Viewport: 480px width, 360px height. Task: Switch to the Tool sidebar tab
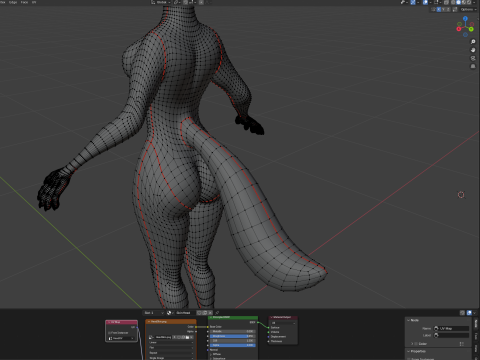pyautogui.click(x=476, y=337)
